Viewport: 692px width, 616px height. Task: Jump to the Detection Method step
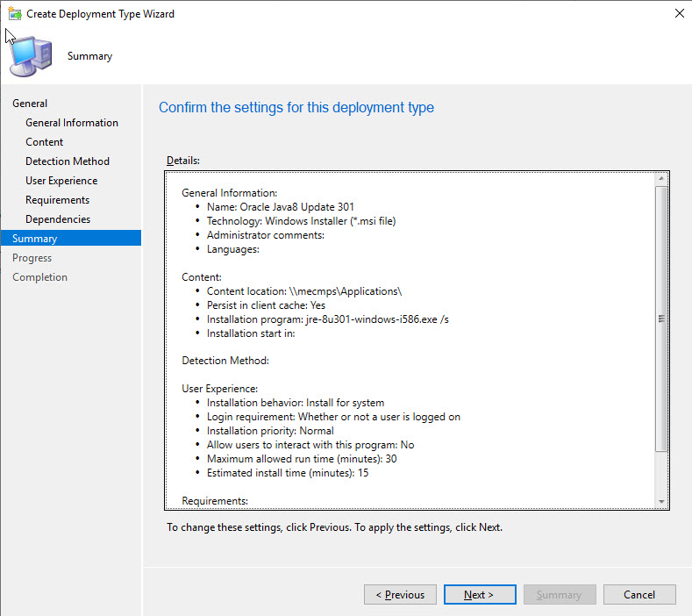coord(68,161)
